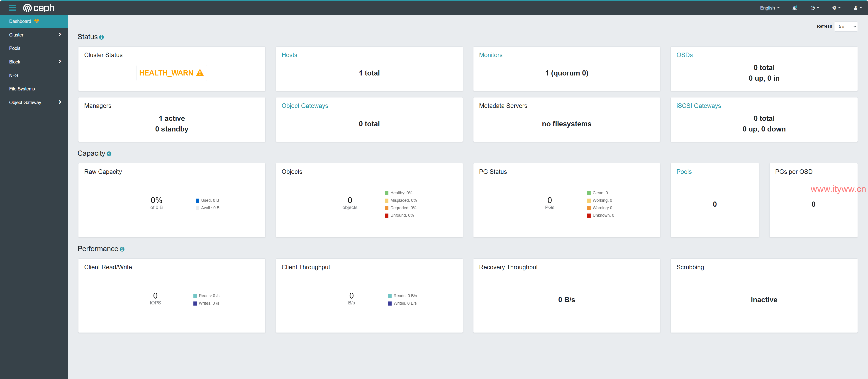Open the help question mark menu
This screenshot has height=379, width=868.
[814, 8]
